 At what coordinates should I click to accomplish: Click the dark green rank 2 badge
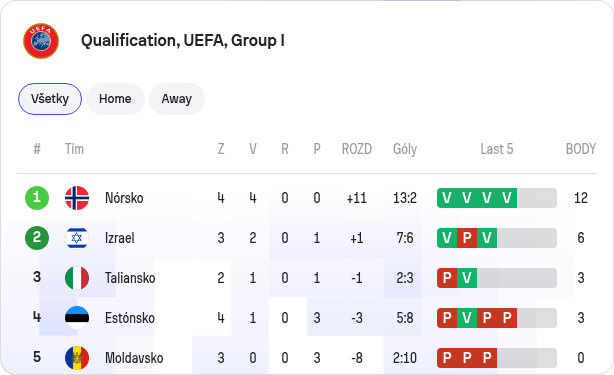click(37, 238)
